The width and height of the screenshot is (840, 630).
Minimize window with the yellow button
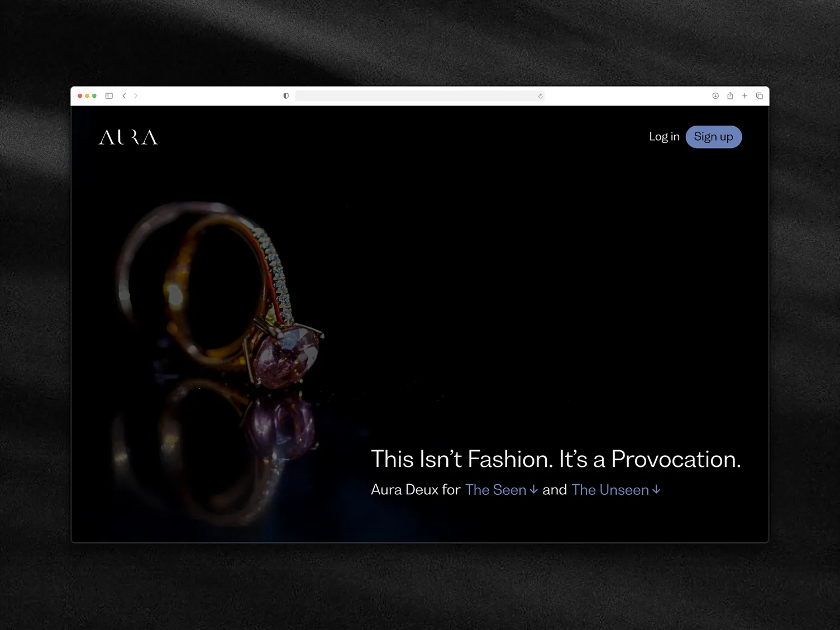pyautogui.click(x=87, y=96)
